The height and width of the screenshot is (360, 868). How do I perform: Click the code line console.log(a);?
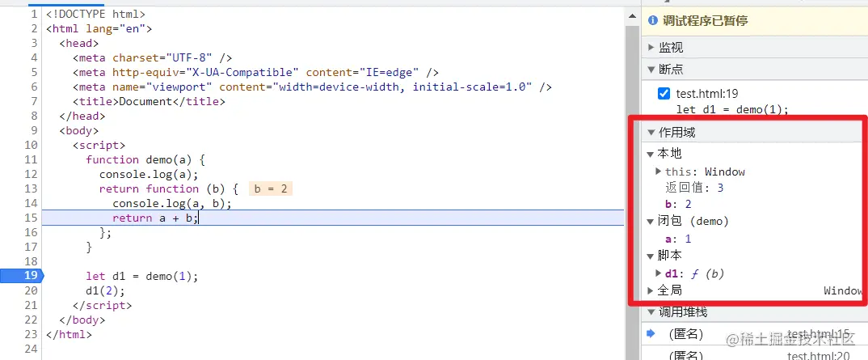tap(149, 175)
